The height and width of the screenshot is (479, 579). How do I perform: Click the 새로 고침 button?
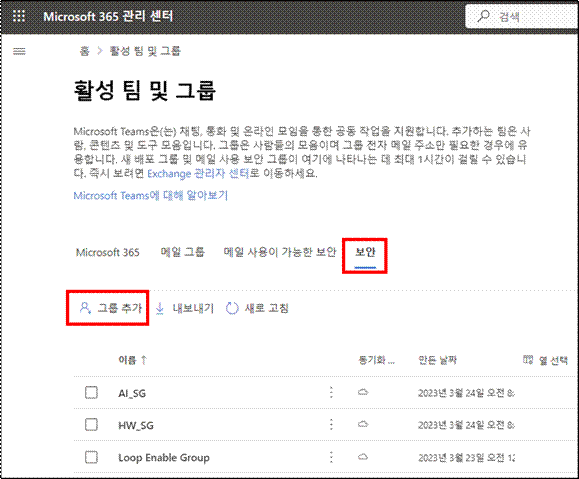tap(257, 308)
